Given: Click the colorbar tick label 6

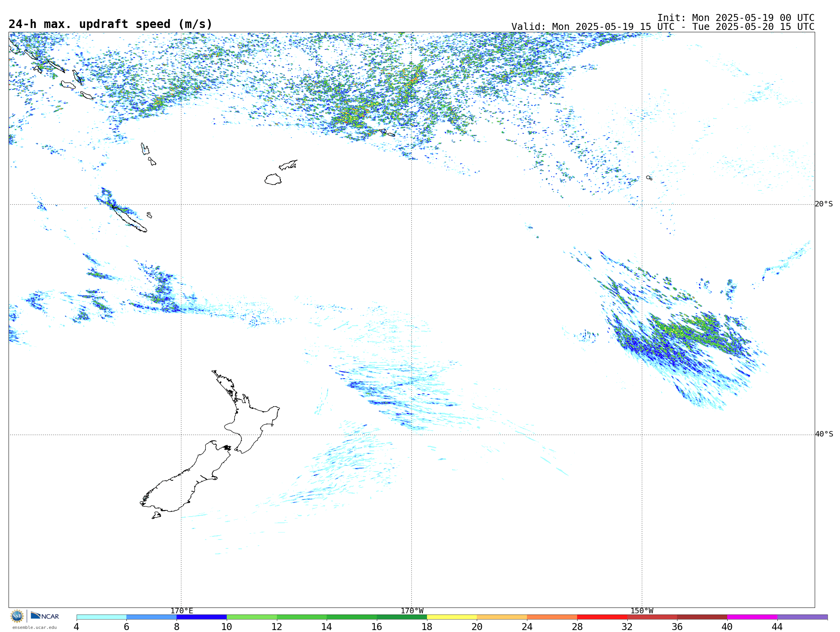Looking at the screenshot, I should (x=126, y=627).
